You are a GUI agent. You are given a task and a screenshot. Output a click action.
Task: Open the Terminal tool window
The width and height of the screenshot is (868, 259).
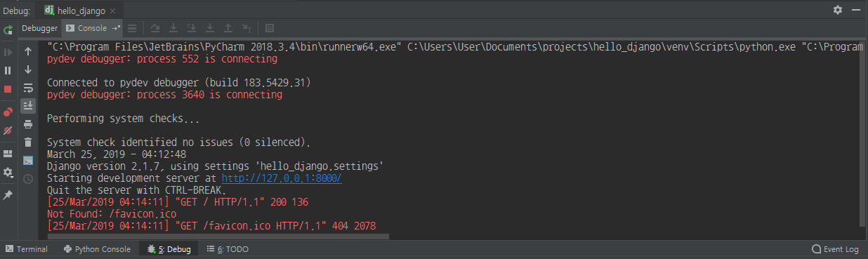[x=26, y=249]
